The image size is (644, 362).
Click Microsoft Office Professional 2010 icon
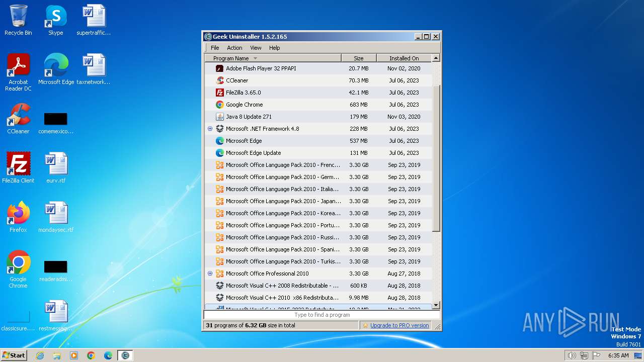click(x=219, y=274)
